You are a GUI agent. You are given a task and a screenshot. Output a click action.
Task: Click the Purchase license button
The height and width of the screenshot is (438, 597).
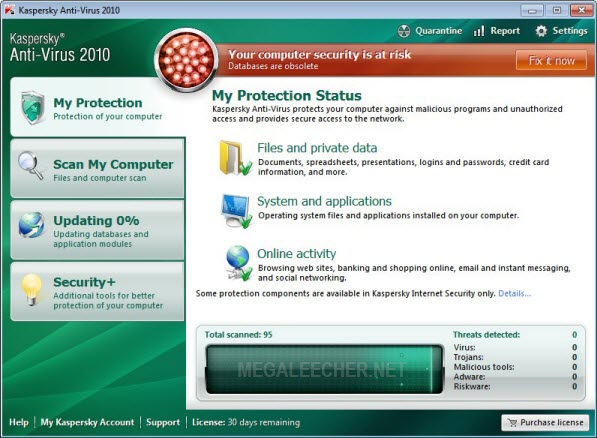tap(545, 423)
